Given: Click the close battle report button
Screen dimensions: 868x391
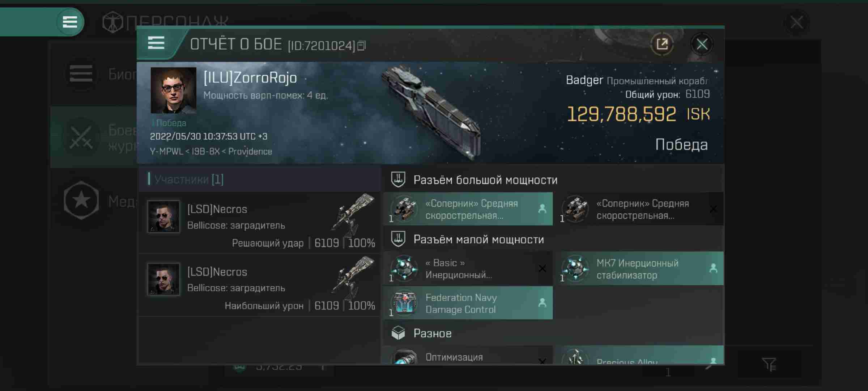Looking at the screenshot, I should [x=701, y=44].
